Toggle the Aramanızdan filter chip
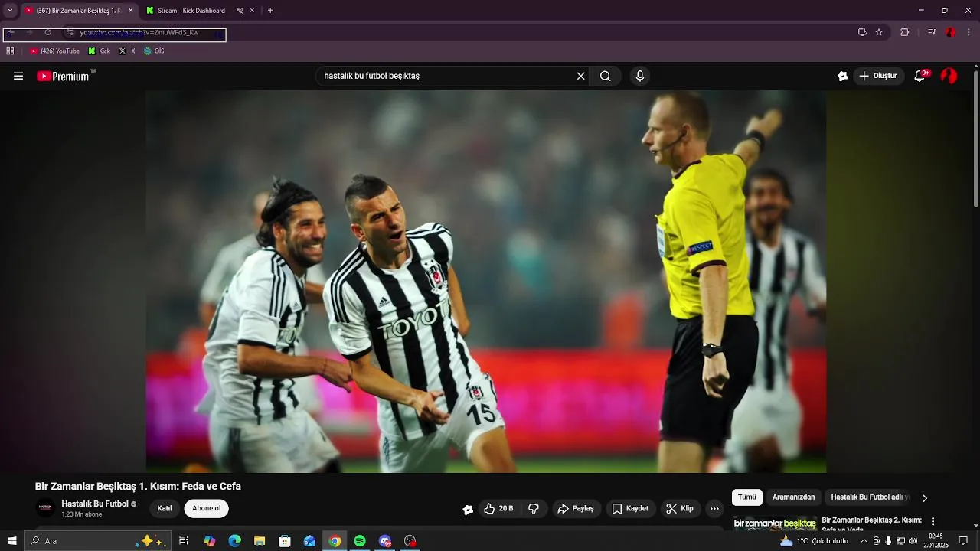 793,497
